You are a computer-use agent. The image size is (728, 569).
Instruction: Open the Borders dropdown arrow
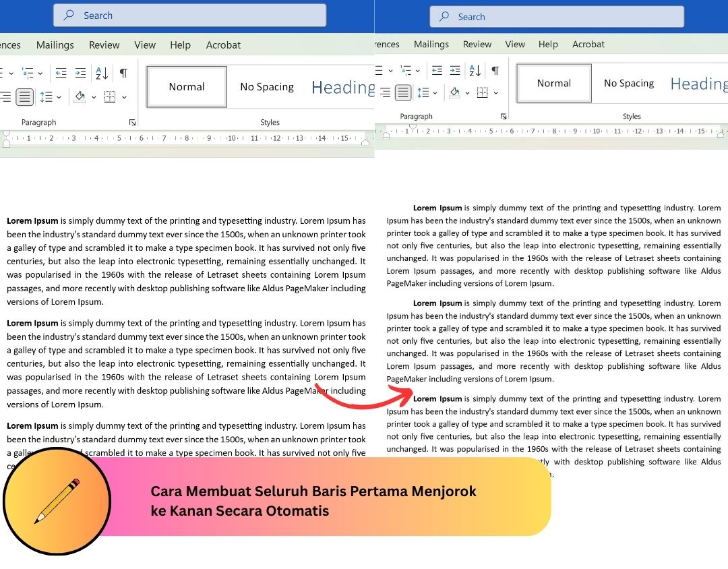[124, 96]
